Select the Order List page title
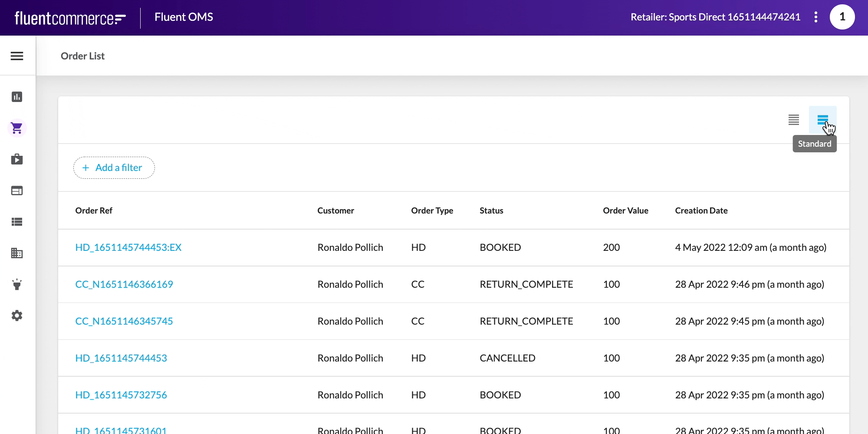 tap(82, 56)
